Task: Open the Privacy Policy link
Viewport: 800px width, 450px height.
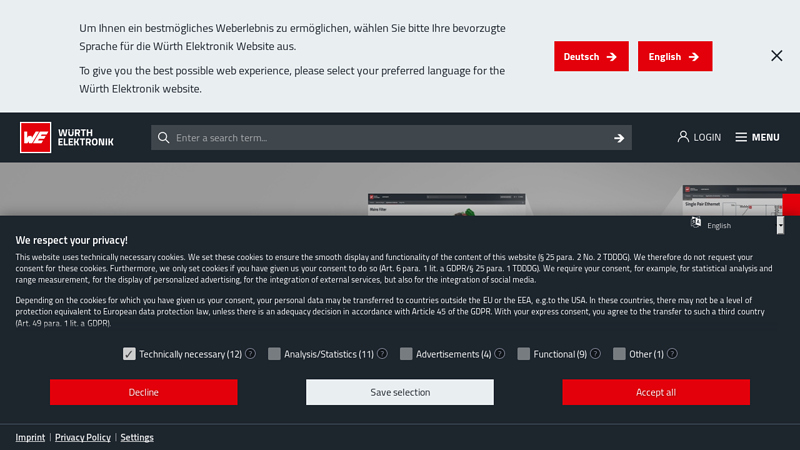Action: (x=83, y=437)
